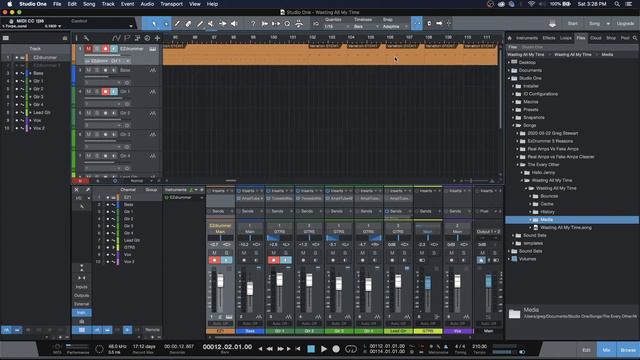Select the Media folder in browser
The image size is (640, 360).
click(x=572, y=220)
